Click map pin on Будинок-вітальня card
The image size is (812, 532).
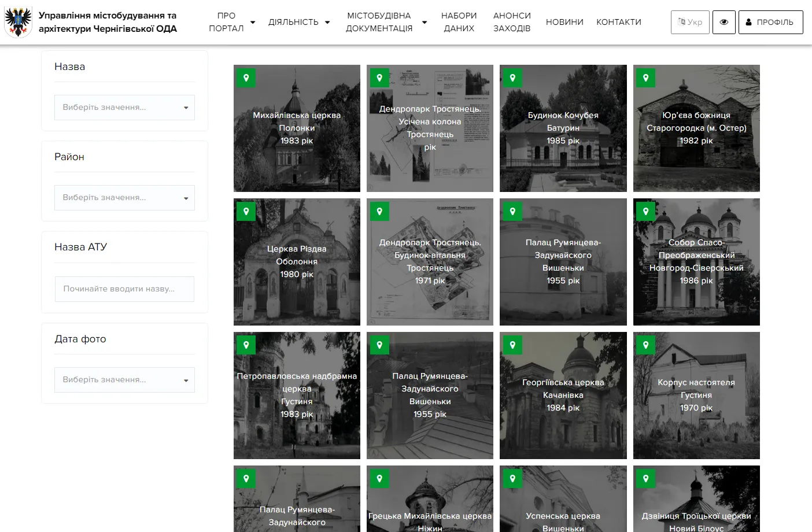379,212
